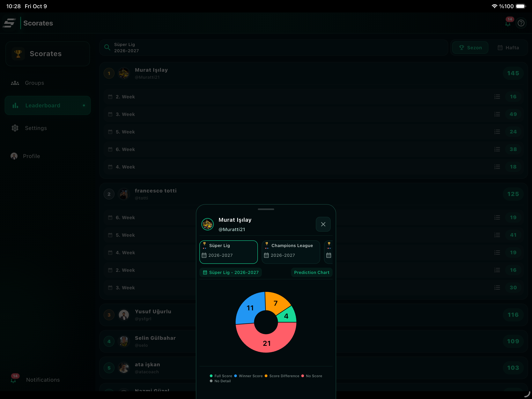532x399 pixels.
Task: Toggle the Full Score legend item
Action: [221, 376]
